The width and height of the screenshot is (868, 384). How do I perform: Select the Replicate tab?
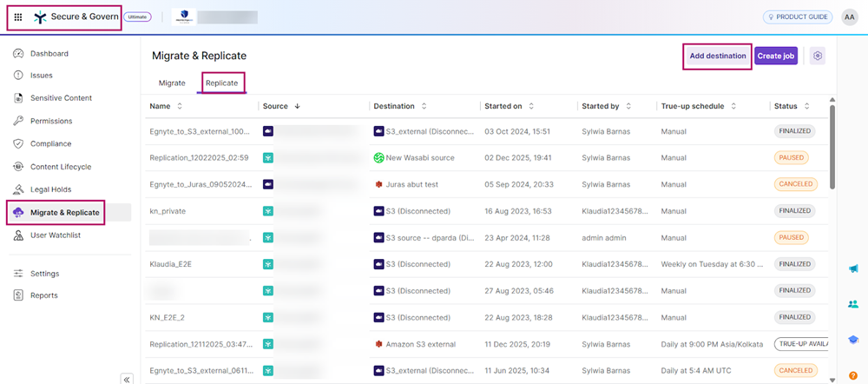(x=221, y=83)
